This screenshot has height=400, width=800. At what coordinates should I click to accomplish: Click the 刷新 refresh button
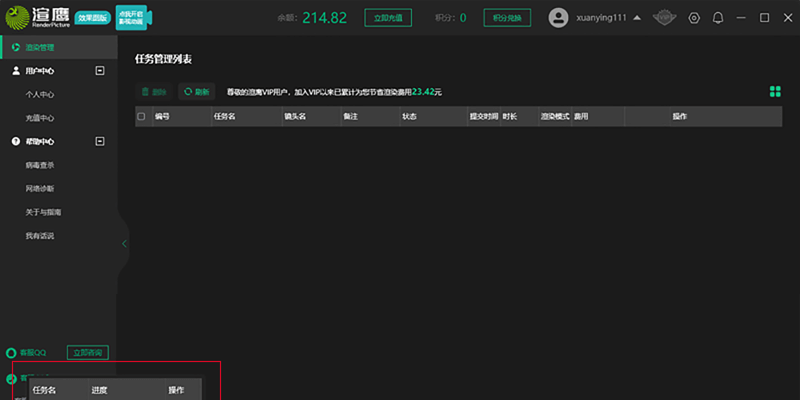pos(196,91)
